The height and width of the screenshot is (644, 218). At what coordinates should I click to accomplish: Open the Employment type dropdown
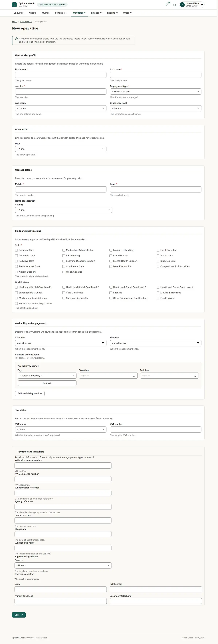pyautogui.click(x=156, y=92)
